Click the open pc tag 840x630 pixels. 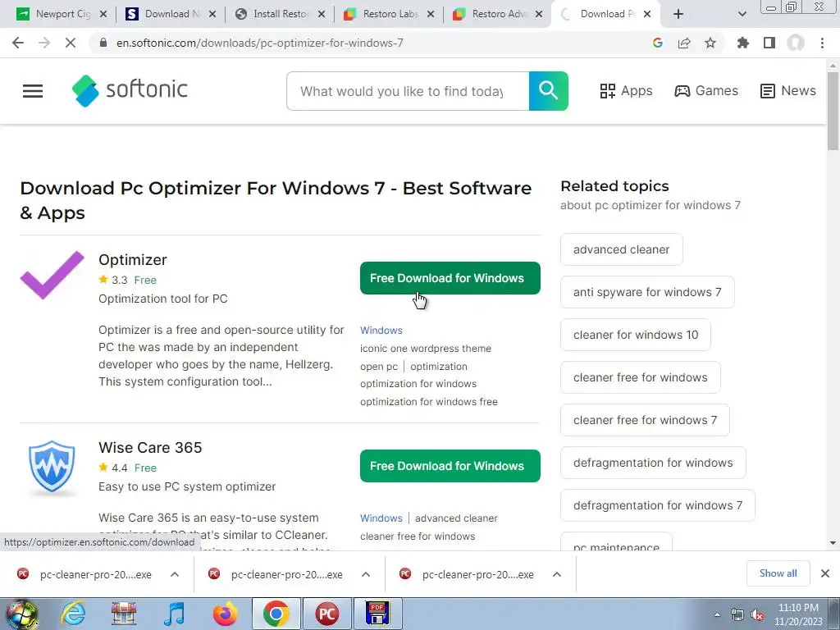click(x=379, y=367)
